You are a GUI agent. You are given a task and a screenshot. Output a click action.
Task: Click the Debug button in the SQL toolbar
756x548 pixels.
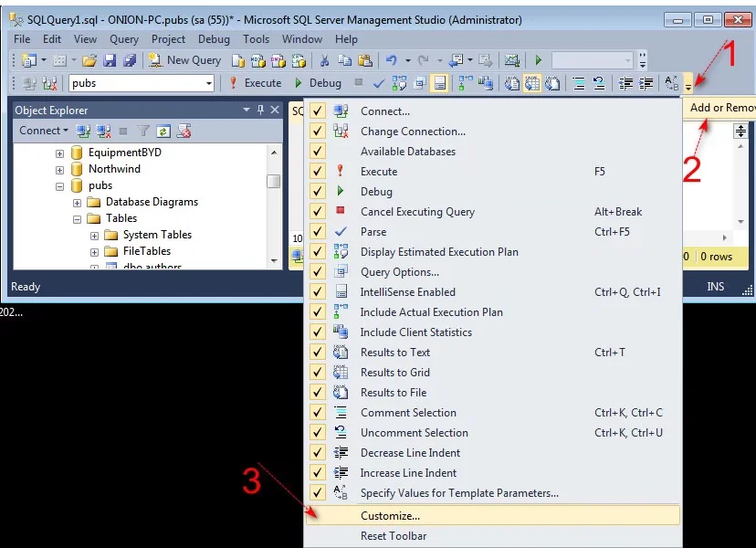tap(317, 83)
